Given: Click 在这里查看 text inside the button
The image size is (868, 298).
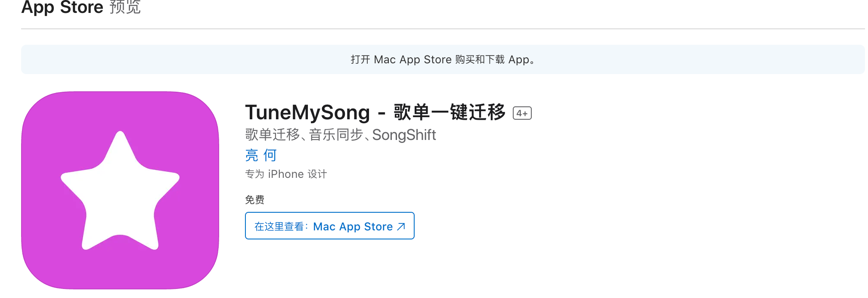Looking at the screenshot, I should 279,227.
